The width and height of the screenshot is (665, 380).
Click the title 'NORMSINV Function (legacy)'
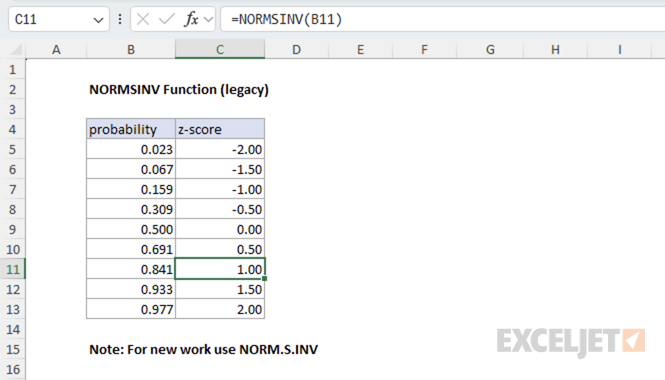click(x=179, y=89)
